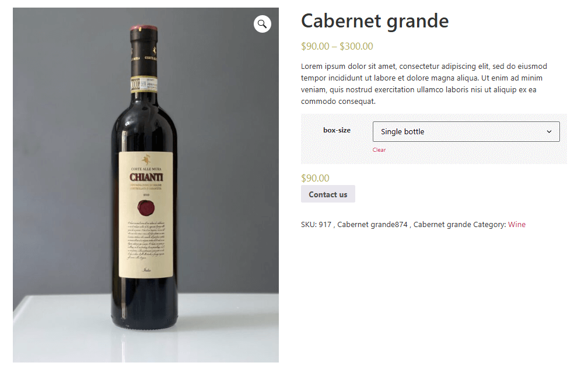588x373 pixels.
Task: Click the Cabernet grande874 SKU entry
Action: 372,224
